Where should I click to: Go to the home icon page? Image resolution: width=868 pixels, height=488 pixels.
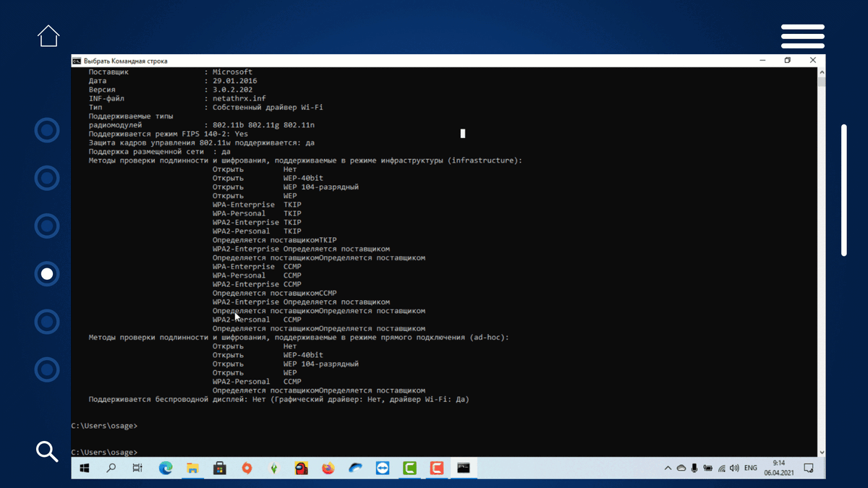point(48,36)
